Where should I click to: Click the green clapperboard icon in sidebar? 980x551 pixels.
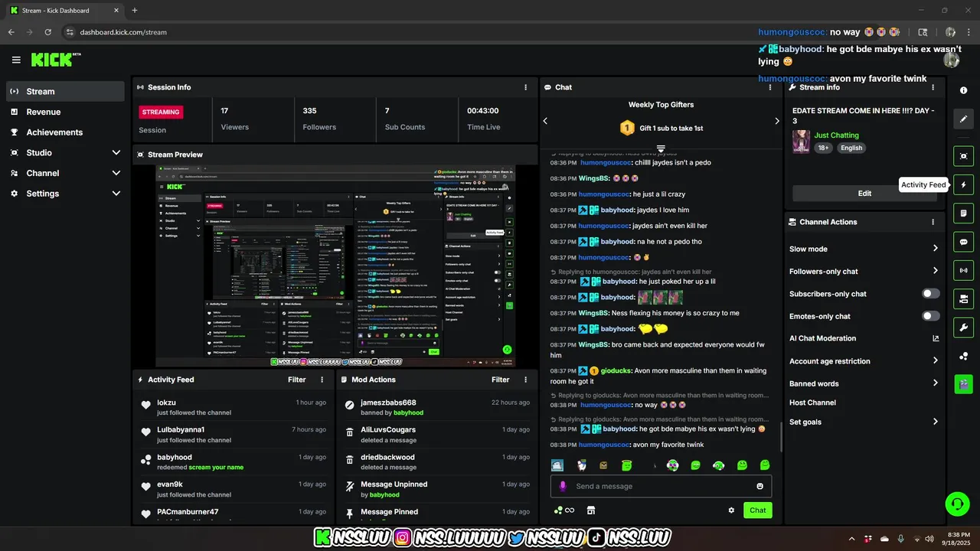click(963, 384)
